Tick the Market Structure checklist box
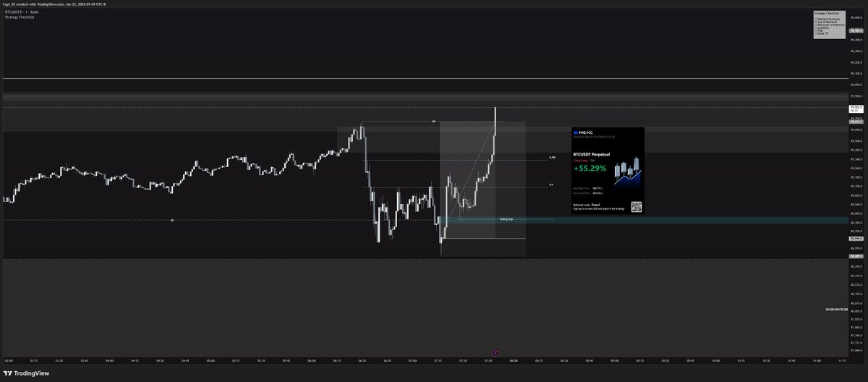 click(x=816, y=19)
